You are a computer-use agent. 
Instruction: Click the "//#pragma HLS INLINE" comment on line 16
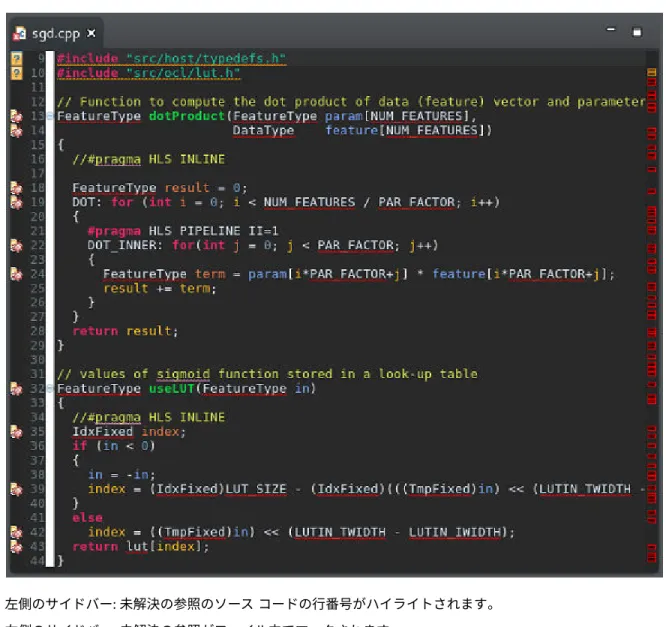click(148, 159)
